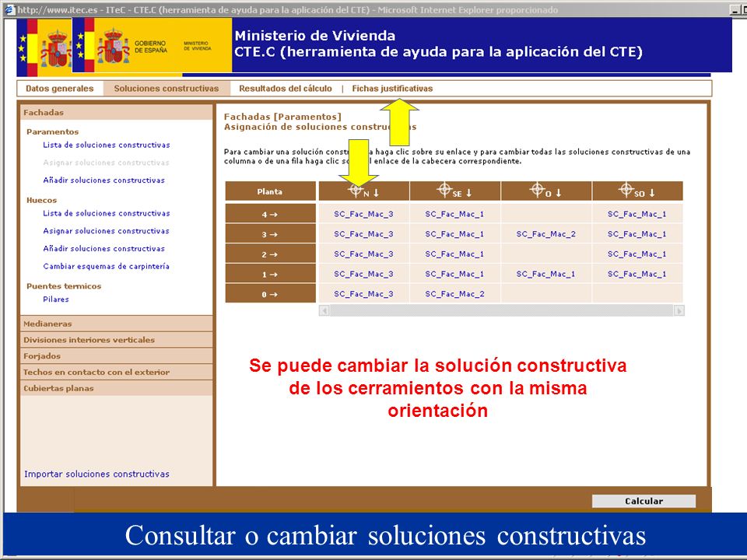Open floor 3 SO cell SC_Fac_Mac_1
The height and width of the screenshot is (560, 747).
[x=637, y=234]
